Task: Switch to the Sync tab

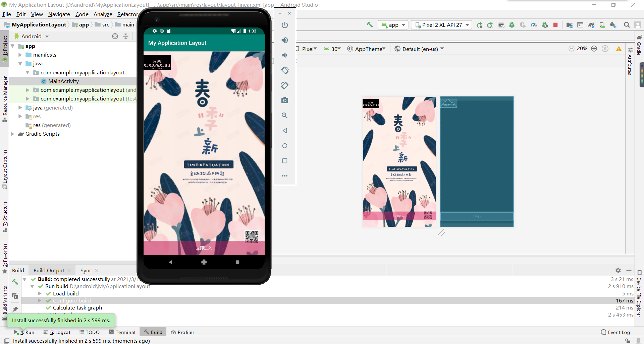Action: tap(86, 270)
